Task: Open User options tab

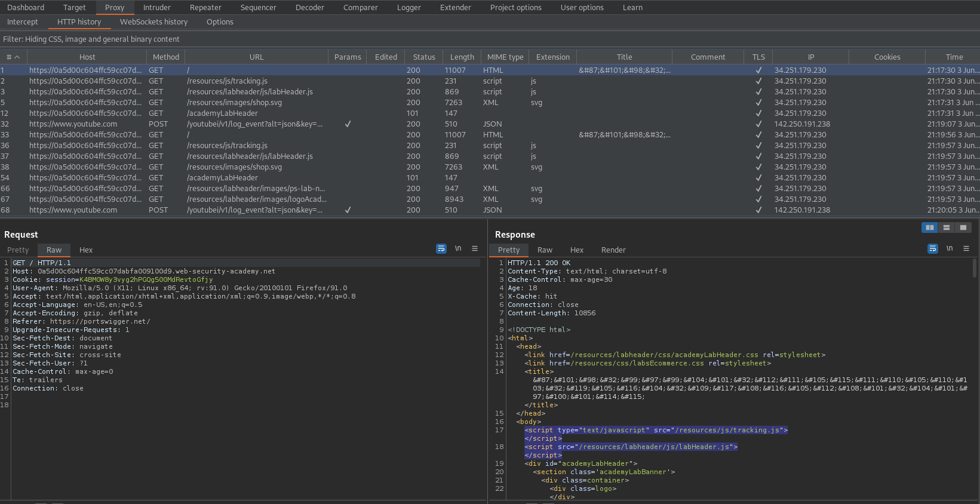Action: (x=582, y=7)
